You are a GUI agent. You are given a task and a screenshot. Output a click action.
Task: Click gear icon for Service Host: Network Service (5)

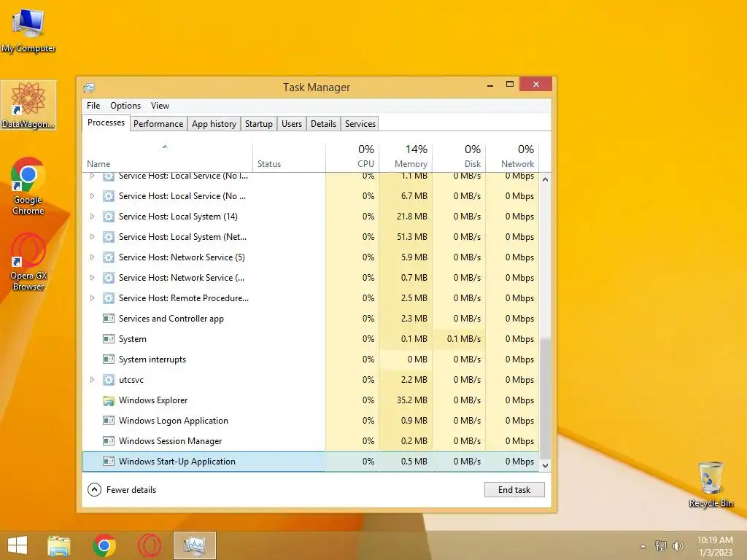tap(109, 257)
